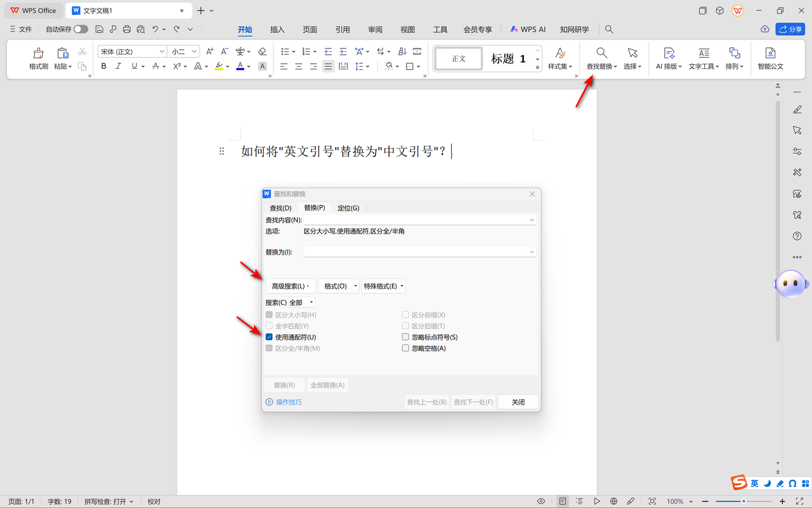Click the Paste (粘贴) clipboard icon
Screen dimensions: 812x508
[x=63, y=53]
